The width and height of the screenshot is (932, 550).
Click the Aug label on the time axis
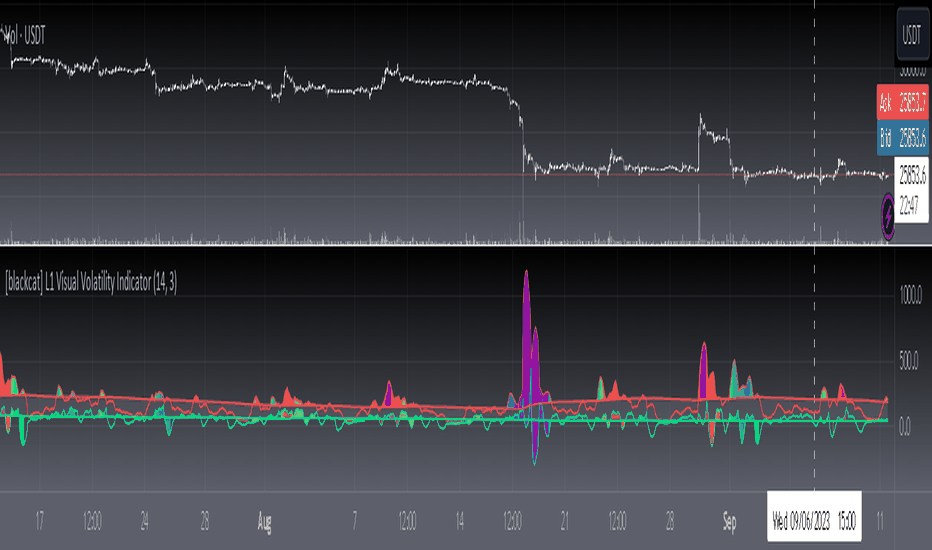(264, 522)
